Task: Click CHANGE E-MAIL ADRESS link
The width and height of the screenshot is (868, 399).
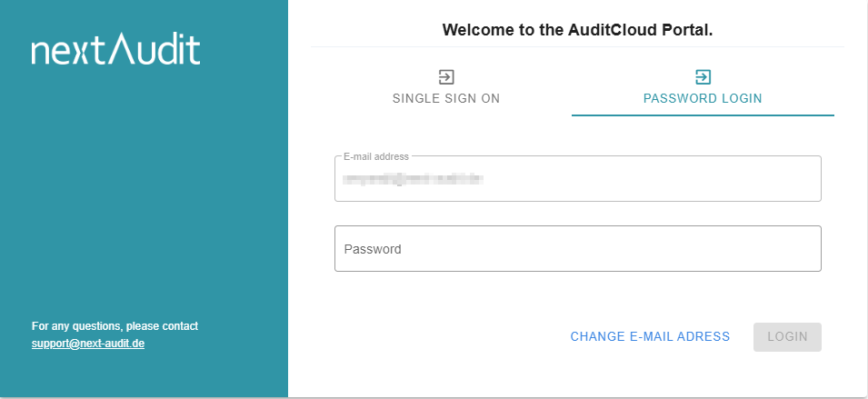Action: tap(650, 336)
